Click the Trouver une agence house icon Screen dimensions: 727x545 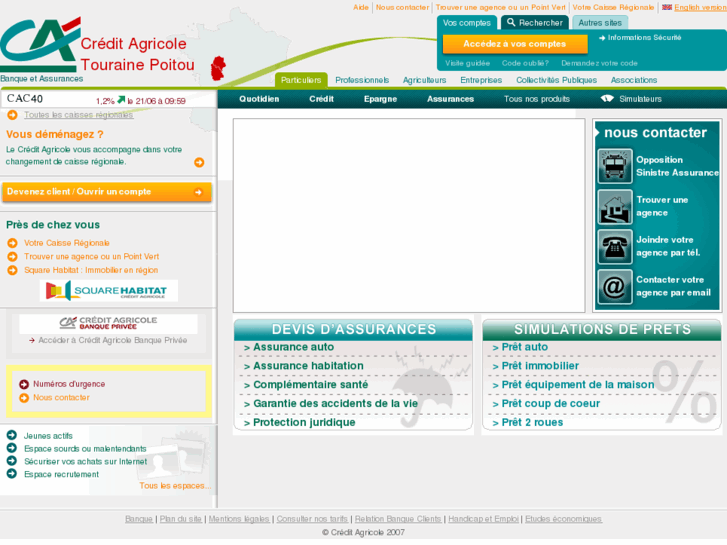coord(615,207)
